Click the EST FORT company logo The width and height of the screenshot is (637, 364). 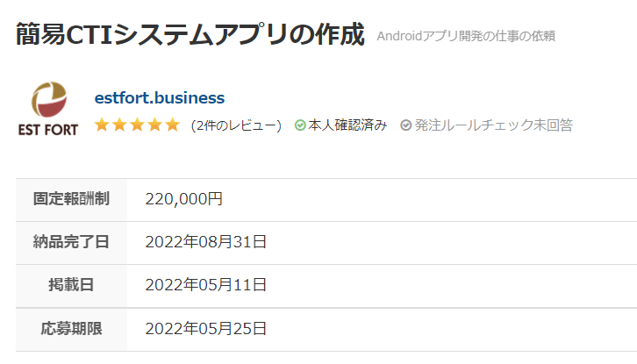(x=48, y=109)
